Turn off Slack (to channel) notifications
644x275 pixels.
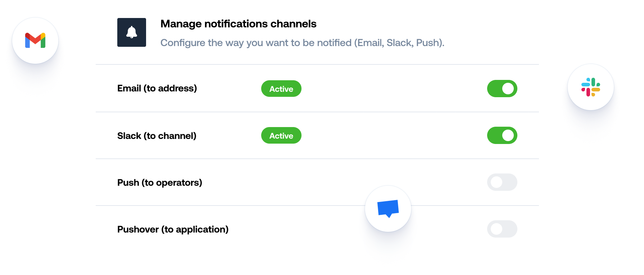[502, 135]
